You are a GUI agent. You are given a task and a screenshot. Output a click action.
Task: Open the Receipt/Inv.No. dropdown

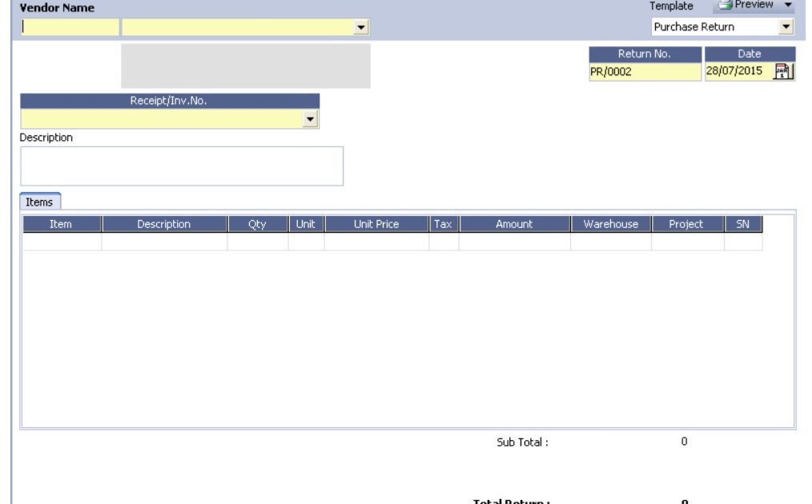312,119
